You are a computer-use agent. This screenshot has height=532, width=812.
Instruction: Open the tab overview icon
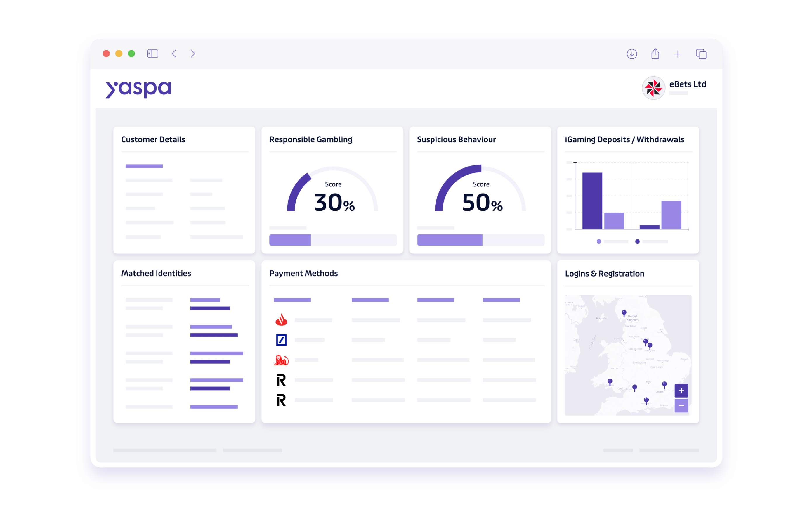point(701,54)
